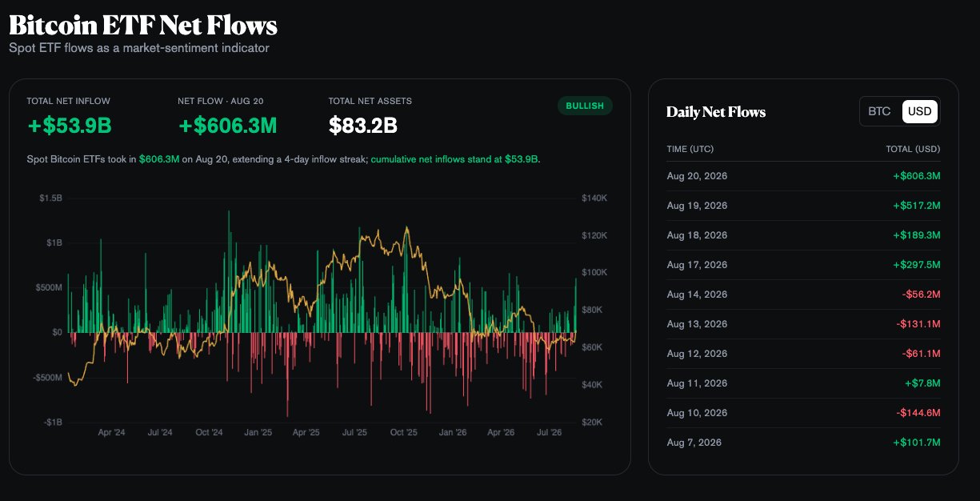The width and height of the screenshot is (980, 501).
Task: Click the -$144.6M flow value
Action: click(918, 413)
